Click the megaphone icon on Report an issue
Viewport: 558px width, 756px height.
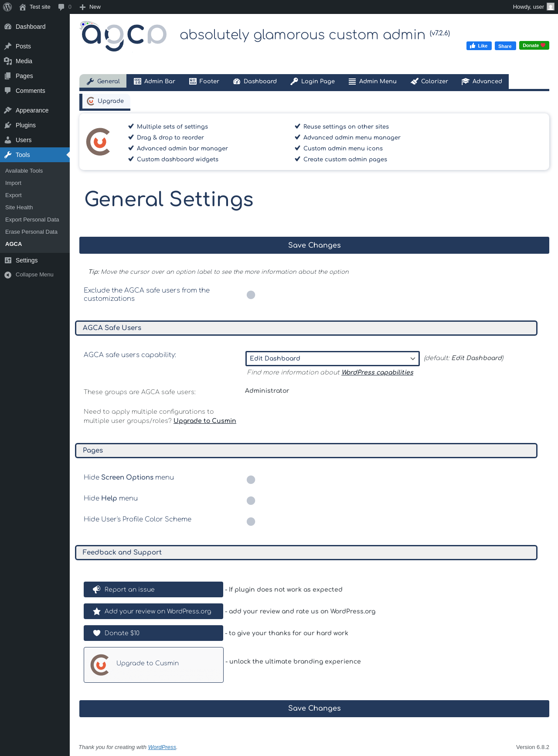point(97,589)
